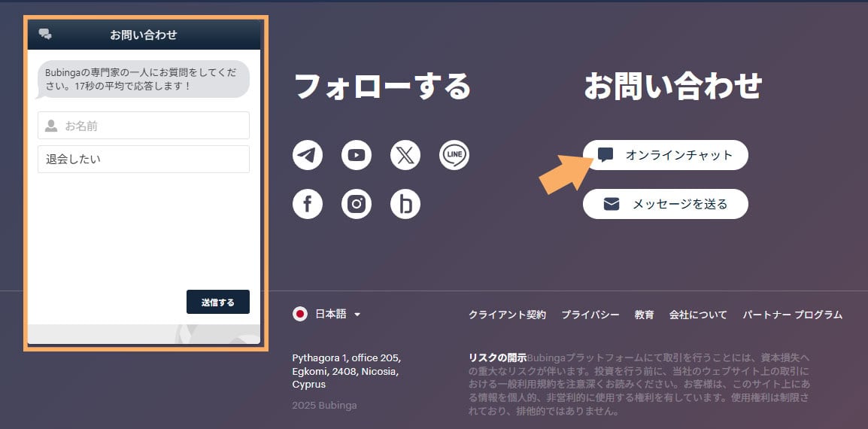Viewport: 868px width, 429px height.
Task: Click the chat bubble icon in chat header
Action: [x=45, y=34]
